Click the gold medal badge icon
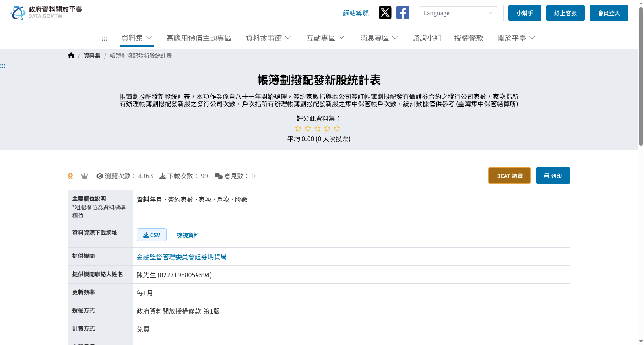644x345 pixels. pos(70,176)
